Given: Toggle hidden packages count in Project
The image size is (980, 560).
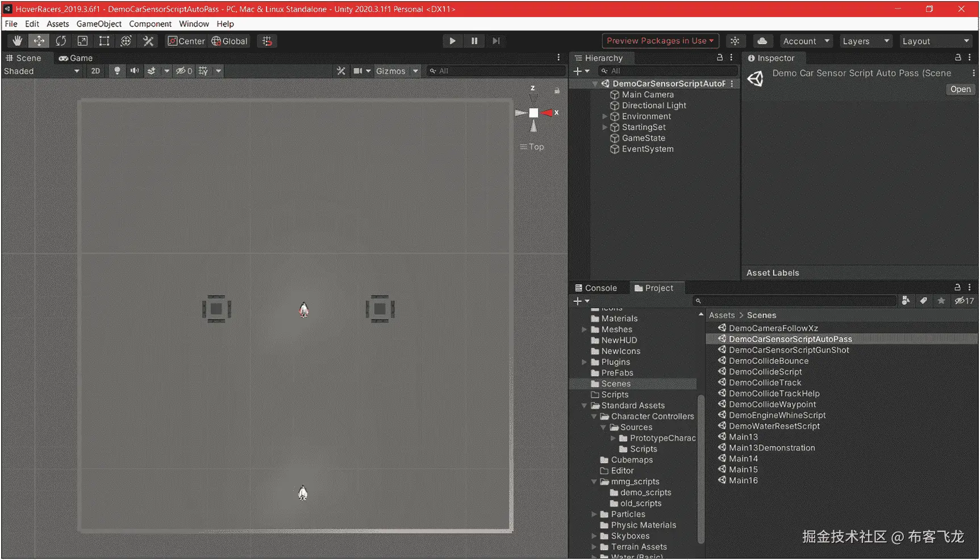Looking at the screenshot, I should coord(965,301).
